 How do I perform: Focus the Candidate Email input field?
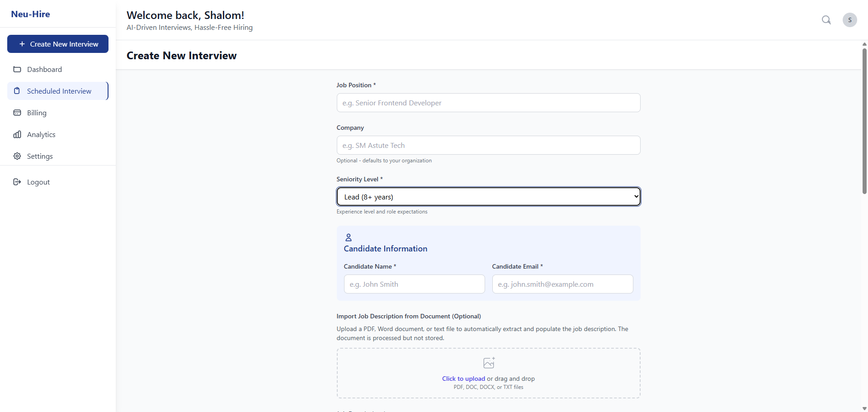(562, 284)
